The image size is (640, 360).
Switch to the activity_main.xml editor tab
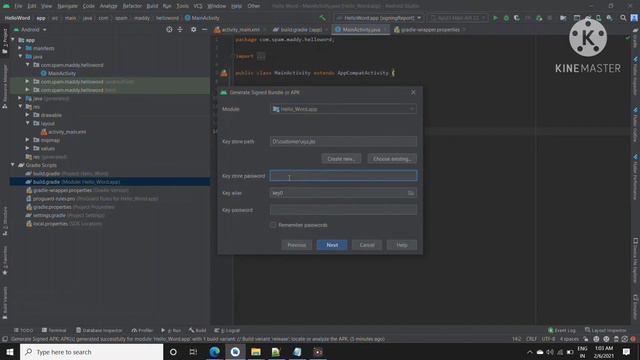tap(240, 30)
